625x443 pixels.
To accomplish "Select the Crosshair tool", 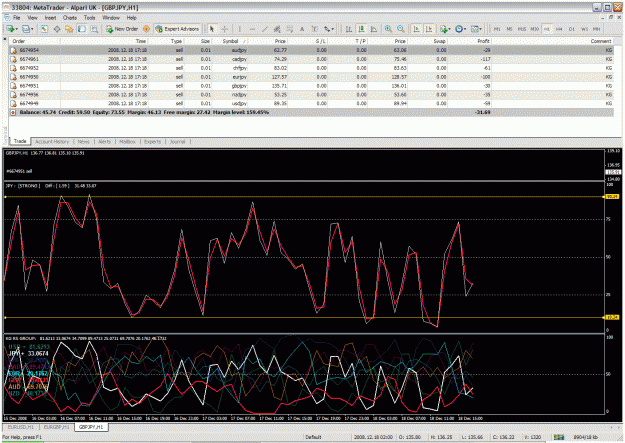I will 224,29.
